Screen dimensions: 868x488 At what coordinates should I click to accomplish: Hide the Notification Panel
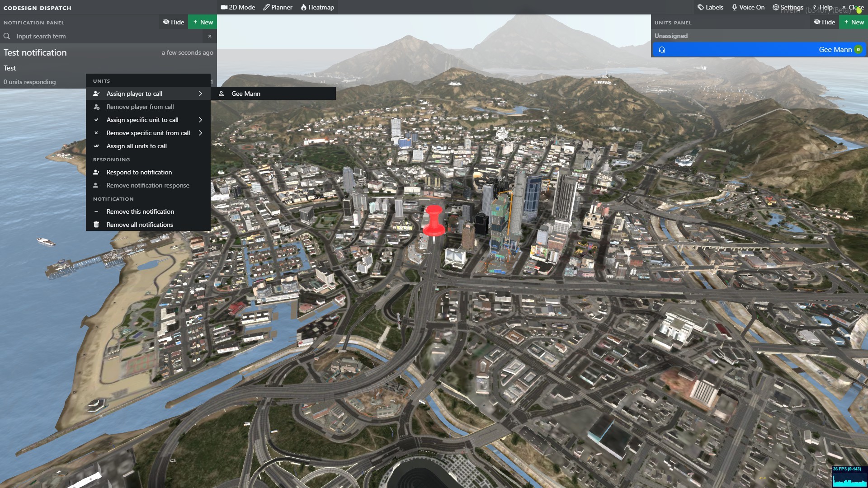coord(173,22)
